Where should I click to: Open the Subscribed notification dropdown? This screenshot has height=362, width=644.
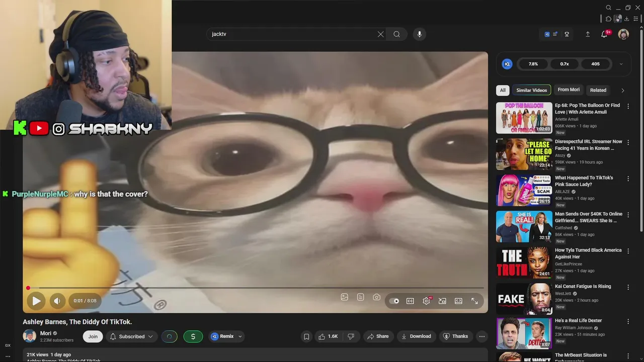pos(131,336)
